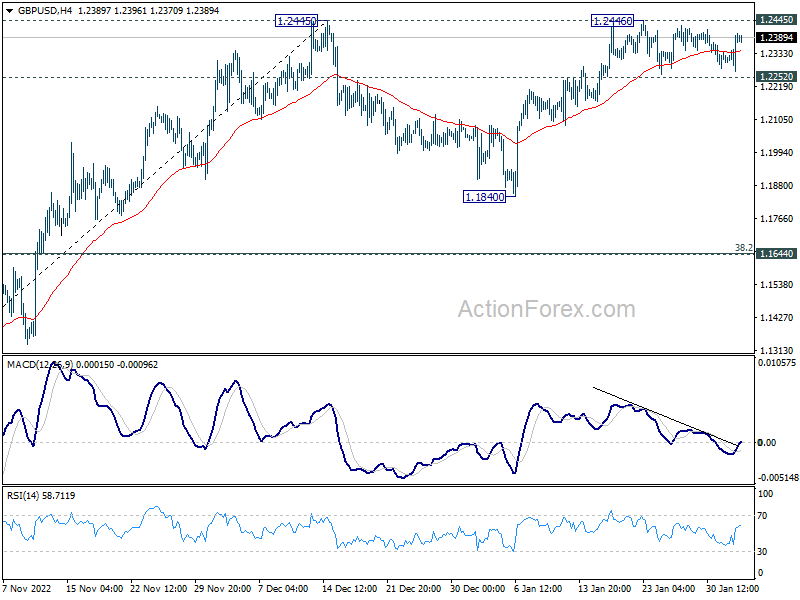Select the 1.13130 price axis value
800x600 pixels.
[776, 351]
